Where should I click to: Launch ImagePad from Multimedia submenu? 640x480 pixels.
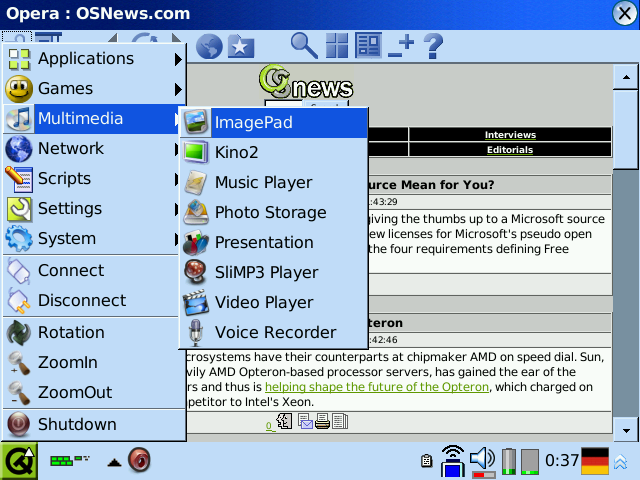[x=273, y=122]
